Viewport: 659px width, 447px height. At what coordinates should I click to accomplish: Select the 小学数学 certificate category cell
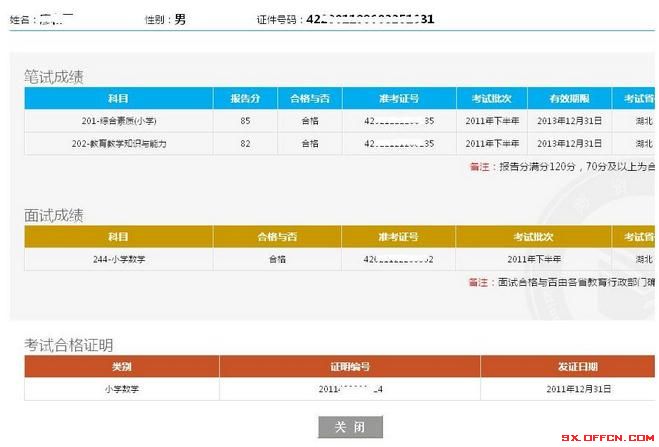click(x=122, y=389)
